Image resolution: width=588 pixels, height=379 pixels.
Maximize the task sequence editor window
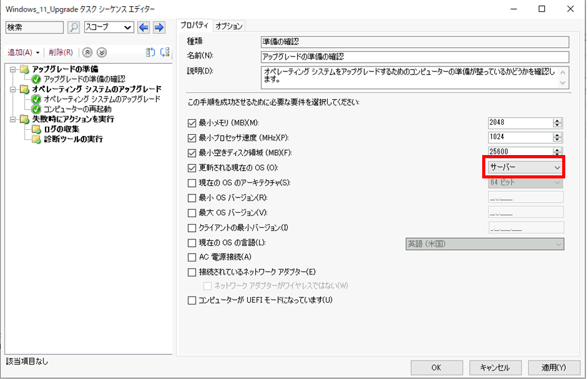click(542, 9)
